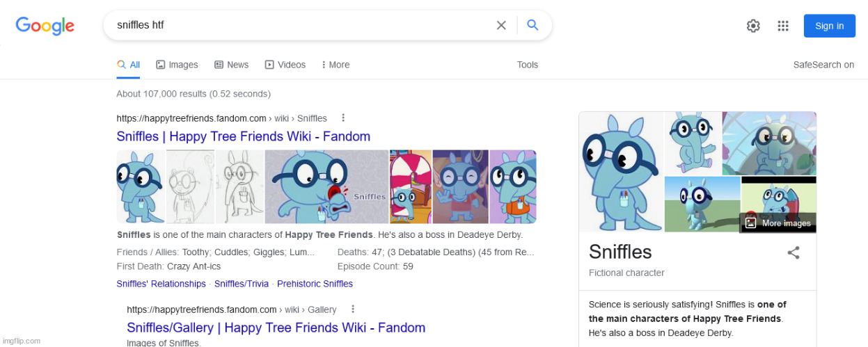Open the large Sniffles knowledge panel image

pos(622,172)
